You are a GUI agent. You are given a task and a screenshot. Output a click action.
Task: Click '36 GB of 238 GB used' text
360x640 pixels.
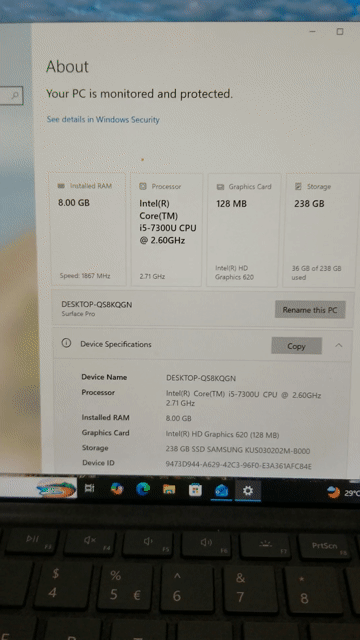coord(316,273)
